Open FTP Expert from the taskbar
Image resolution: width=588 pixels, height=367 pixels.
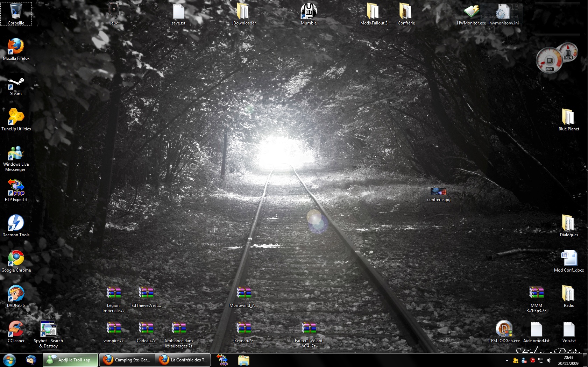pyautogui.click(x=222, y=360)
